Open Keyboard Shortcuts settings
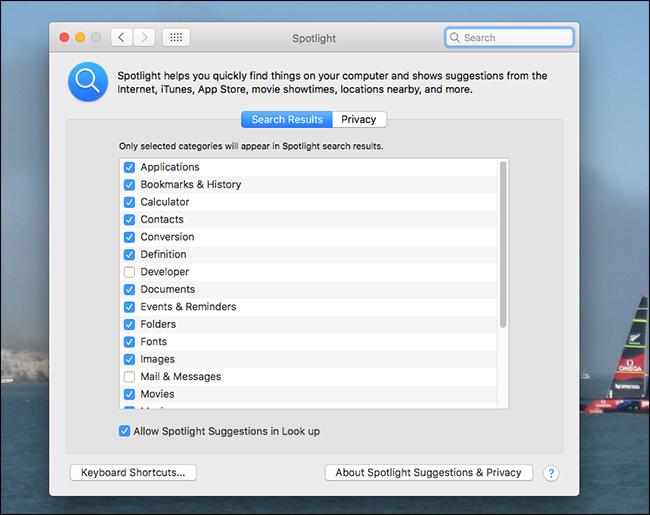Image resolution: width=650 pixels, height=515 pixels. click(x=133, y=473)
